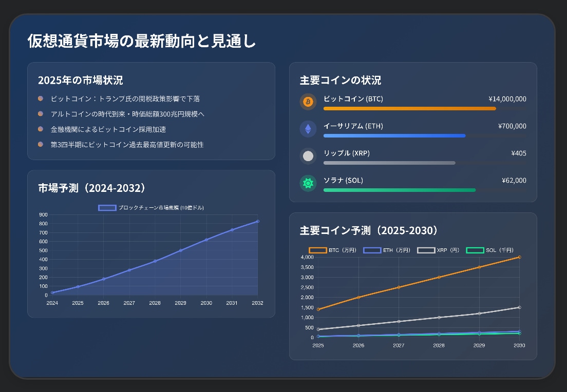Click the 2024 data point on market chart

(x=52, y=292)
